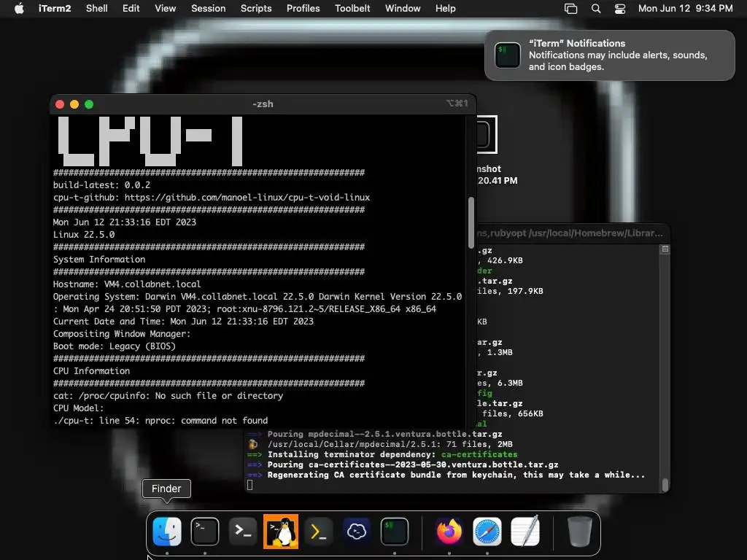Viewport: 747px width, 560px height.
Task: Click the 'System Information' heading text
Action: pyautogui.click(x=99, y=259)
